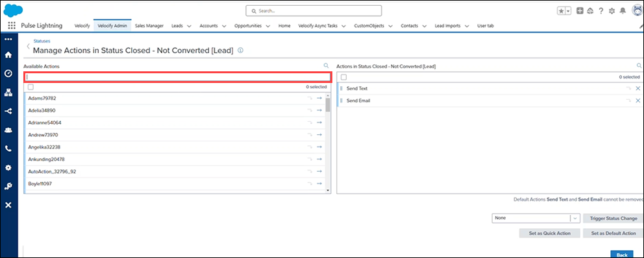Click the Salesforce cloud logo
Image resolution: width=644 pixels, height=258 pixels.
tap(13, 10)
